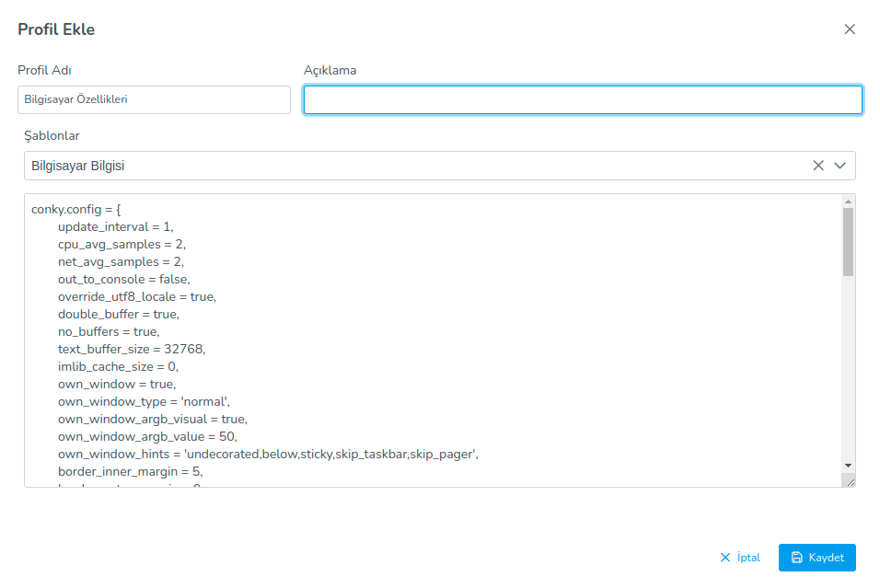Click the Şablonlar label
Image resolution: width=880 pixels, height=588 pixels.
tap(52, 135)
